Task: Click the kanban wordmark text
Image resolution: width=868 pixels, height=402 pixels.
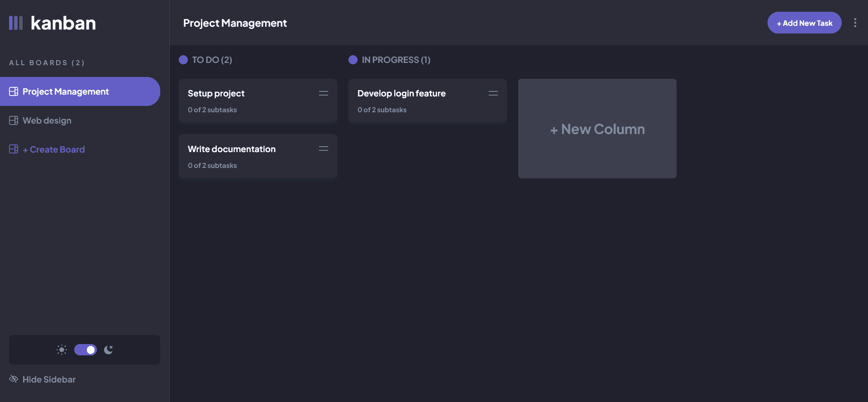Action: click(63, 23)
